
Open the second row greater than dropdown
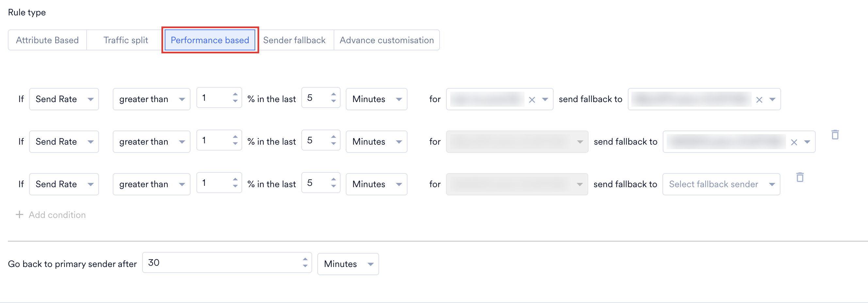tap(152, 142)
